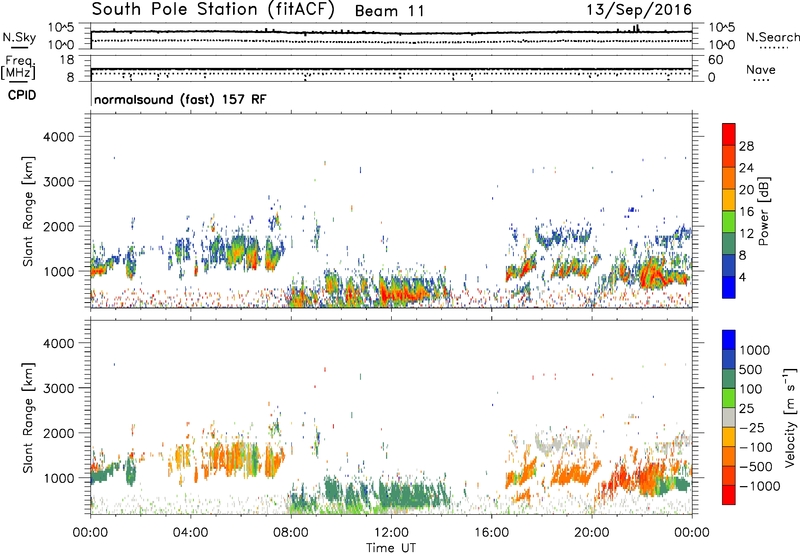Viewport: 800px width, 554px height.
Task: Click the '08:00' time tick label
Action: pyautogui.click(x=291, y=533)
